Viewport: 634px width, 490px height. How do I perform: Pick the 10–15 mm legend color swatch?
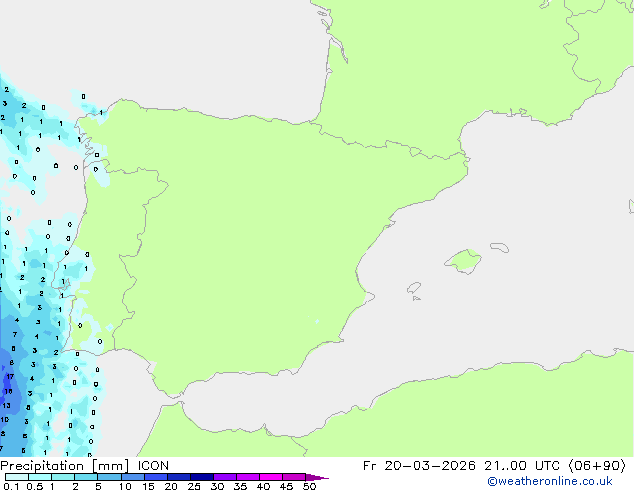coord(132,477)
